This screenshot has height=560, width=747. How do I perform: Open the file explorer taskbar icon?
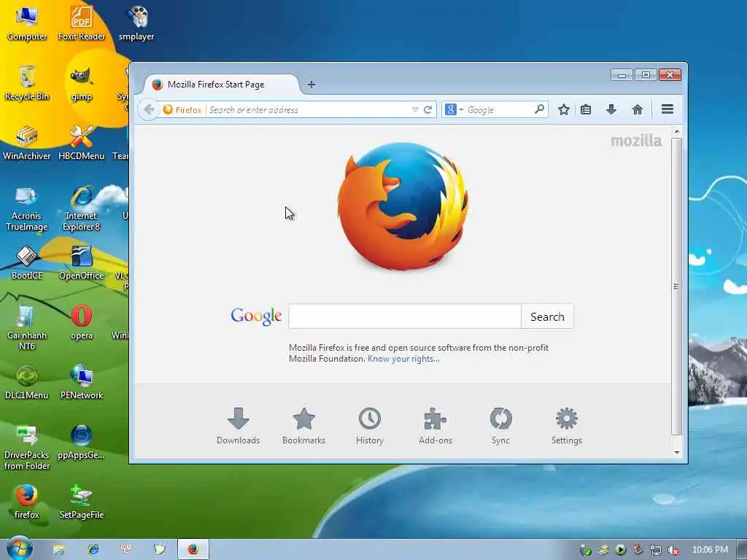58,550
